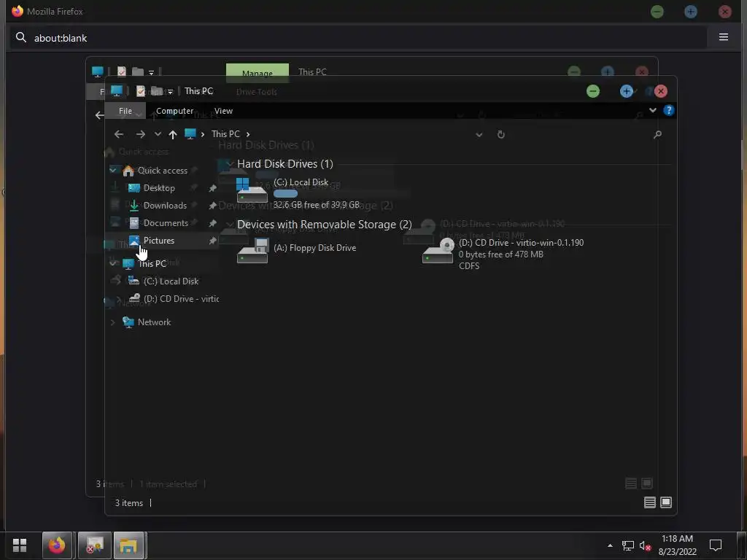Collapse Devices with Removable Storage group
Image resolution: width=747 pixels, height=560 pixels.
230,225
